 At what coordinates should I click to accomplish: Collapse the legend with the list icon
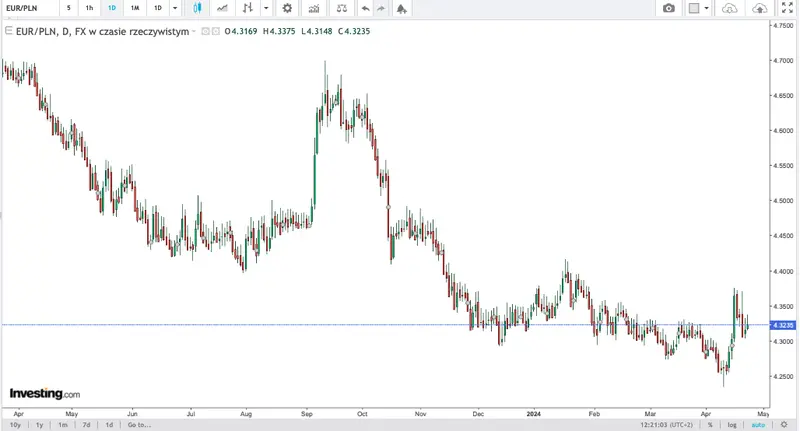point(8,31)
